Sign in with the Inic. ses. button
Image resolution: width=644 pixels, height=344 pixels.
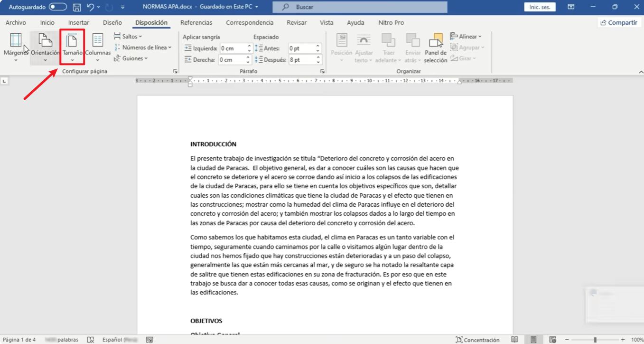point(539,7)
